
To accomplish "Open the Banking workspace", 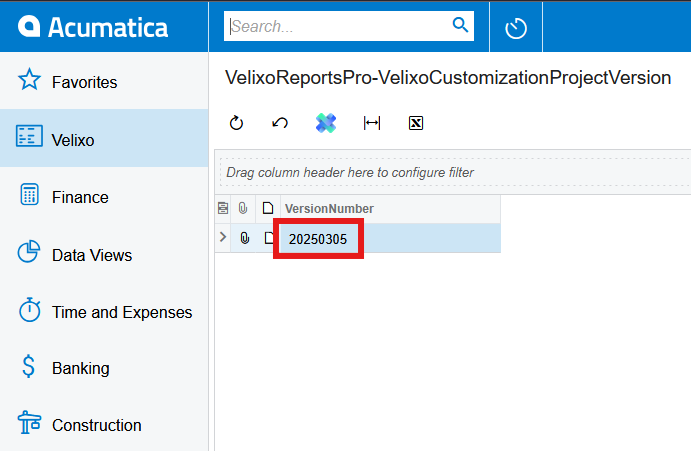I will [x=104, y=368].
